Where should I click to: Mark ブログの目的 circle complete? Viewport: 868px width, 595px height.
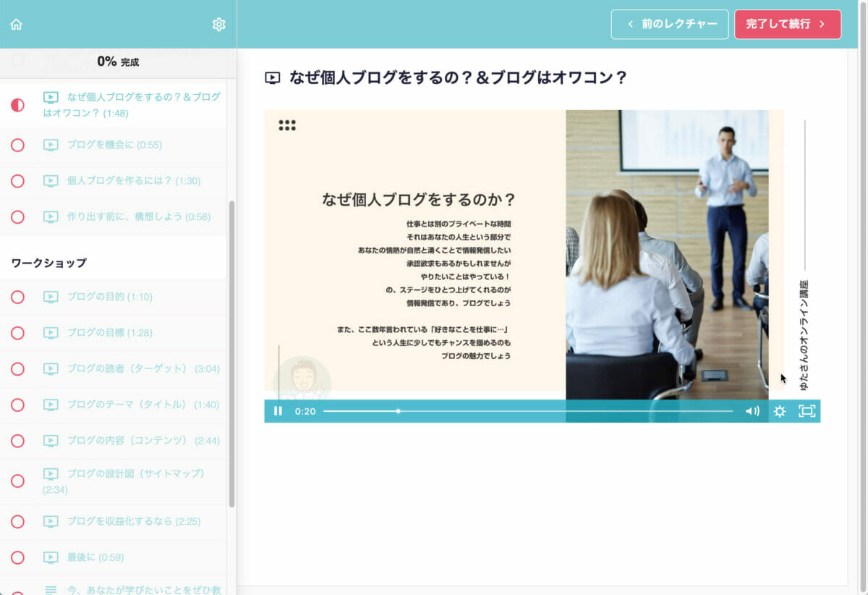(x=17, y=297)
